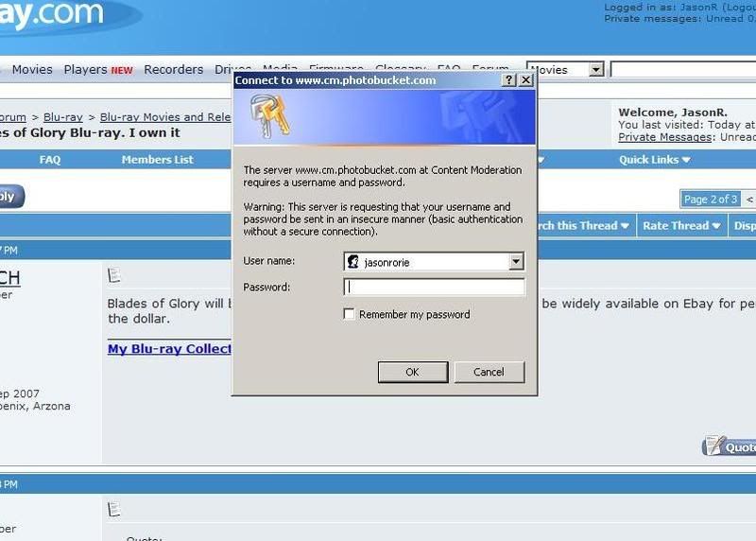This screenshot has height=541, width=756.
Task: Follow the Blu-ray Movies breadcrumb link
Action: tap(165, 117)
